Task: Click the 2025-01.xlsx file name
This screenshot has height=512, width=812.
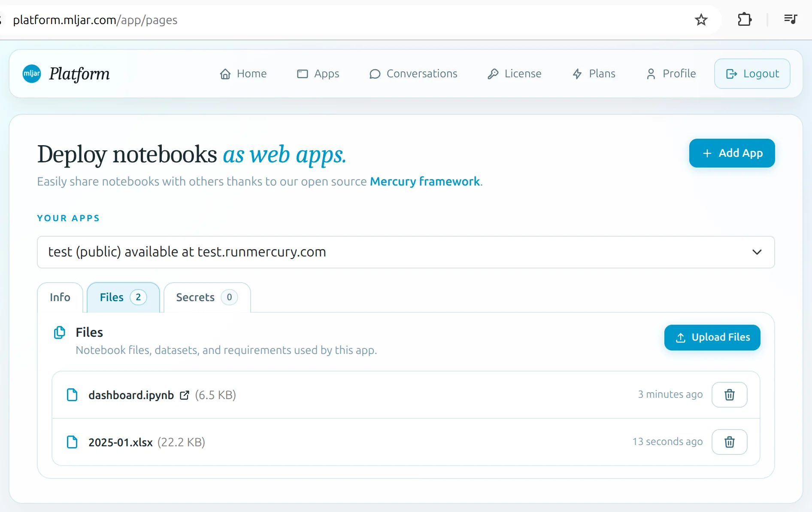Action: click(121, 442)
